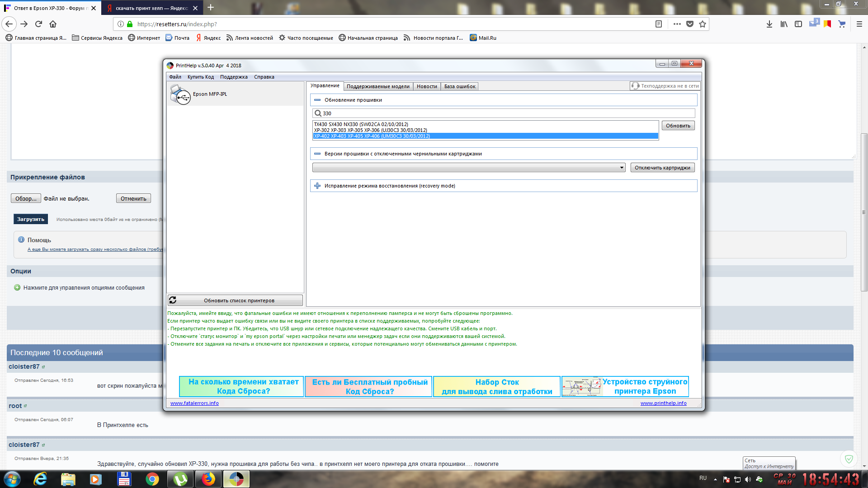The image size is (868, 488).
Task: Click the address bar URL field
Action: pos(393,24)
